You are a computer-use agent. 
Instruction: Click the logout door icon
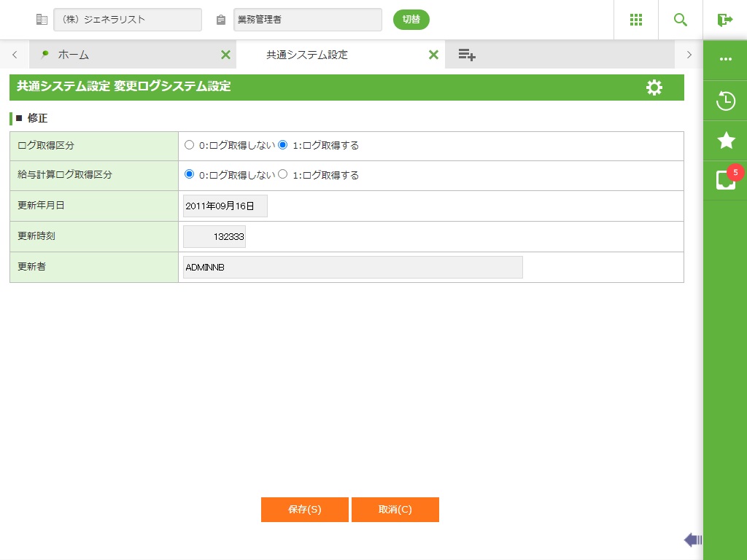point(725,20)
